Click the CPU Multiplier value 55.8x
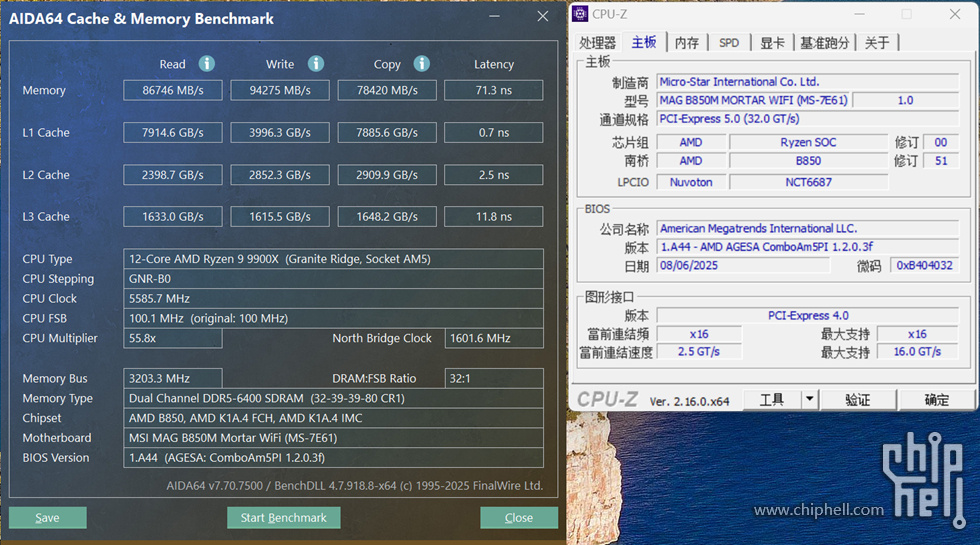Screen dimensions: 980x545 [x=172, y=338]
